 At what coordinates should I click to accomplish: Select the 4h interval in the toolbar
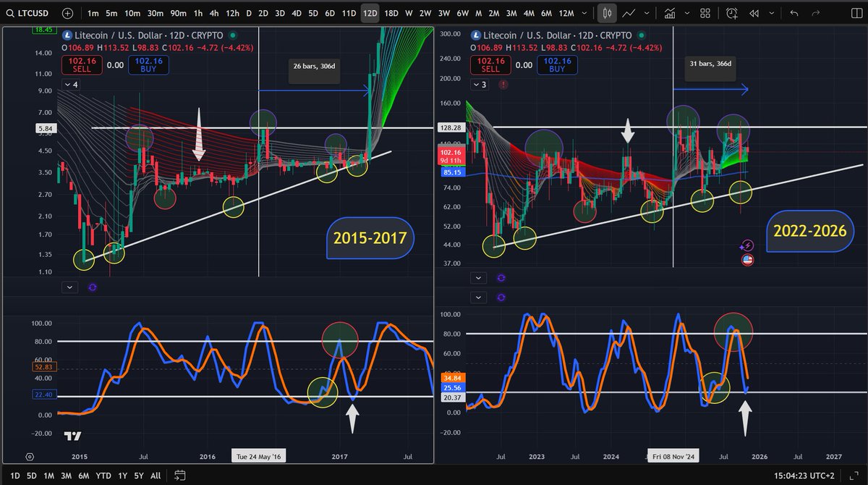pyautogui.click(x=213, y=12)
